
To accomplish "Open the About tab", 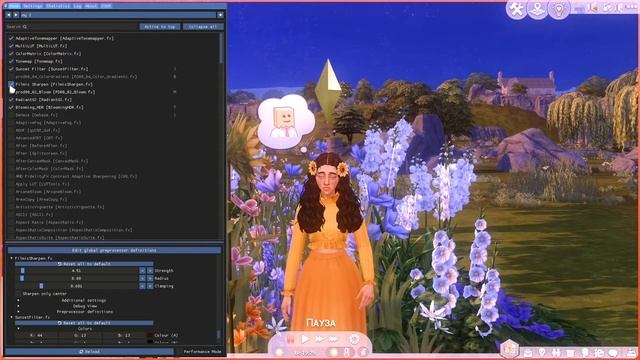I will pyautogui.click(x=91, y=6).
